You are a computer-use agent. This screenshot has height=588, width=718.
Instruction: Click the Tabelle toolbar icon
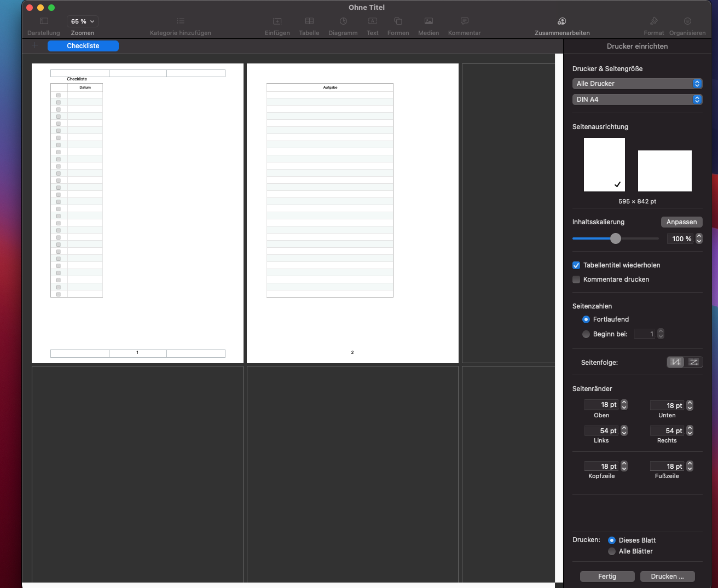click(x=309, y=21)
